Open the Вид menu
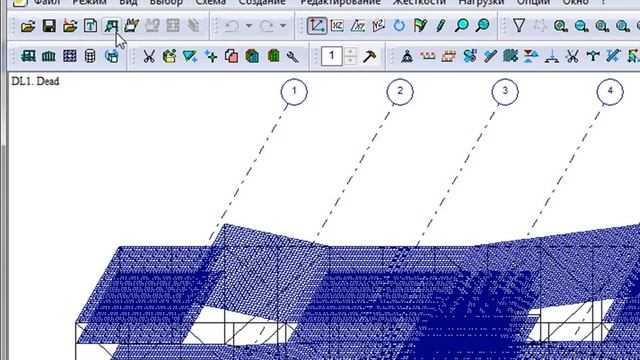Screen dimensions: 640x360 click(128, 2)
